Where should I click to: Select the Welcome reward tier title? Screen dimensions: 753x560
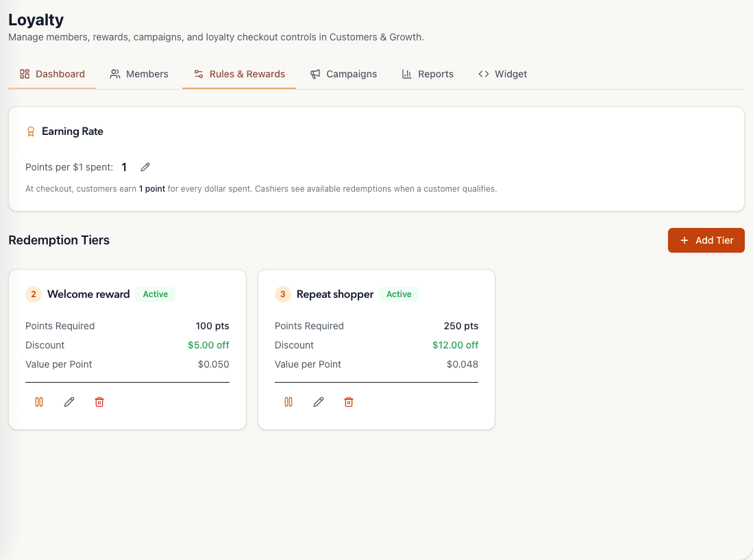[x=88, y=294]
